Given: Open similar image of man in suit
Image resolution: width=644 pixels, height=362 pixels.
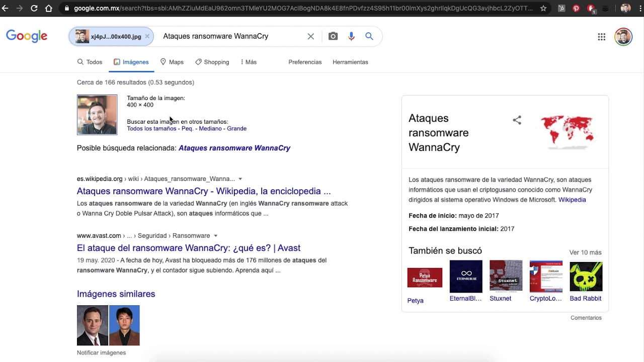Looking at the screenshot, I should 93,325.
